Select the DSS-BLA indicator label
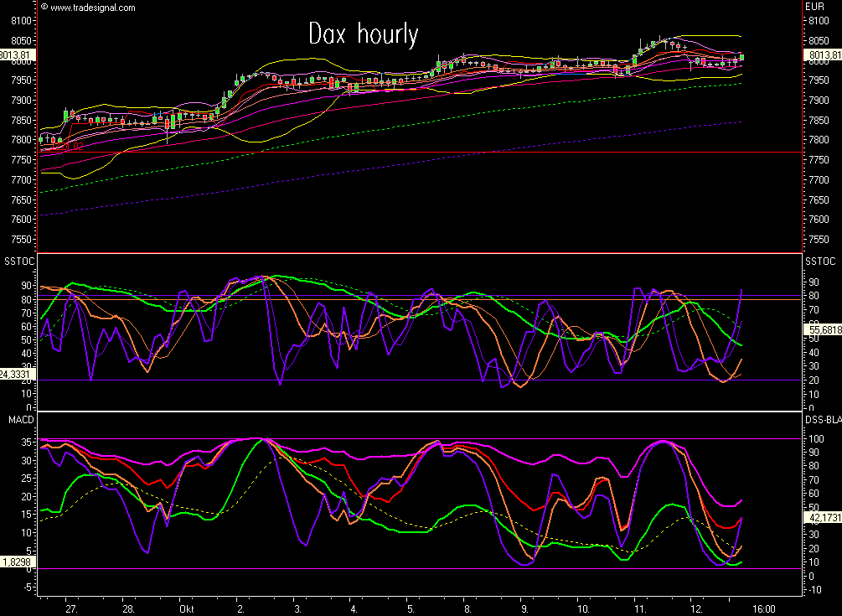This screenshot has height=616, width=842. click(822, 420)
